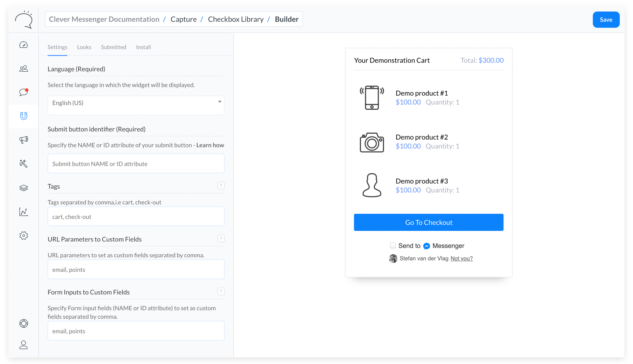Open the dashboard speedometer icon in sidebar
This screenshot has width=633, height=364.
(23, 45)
